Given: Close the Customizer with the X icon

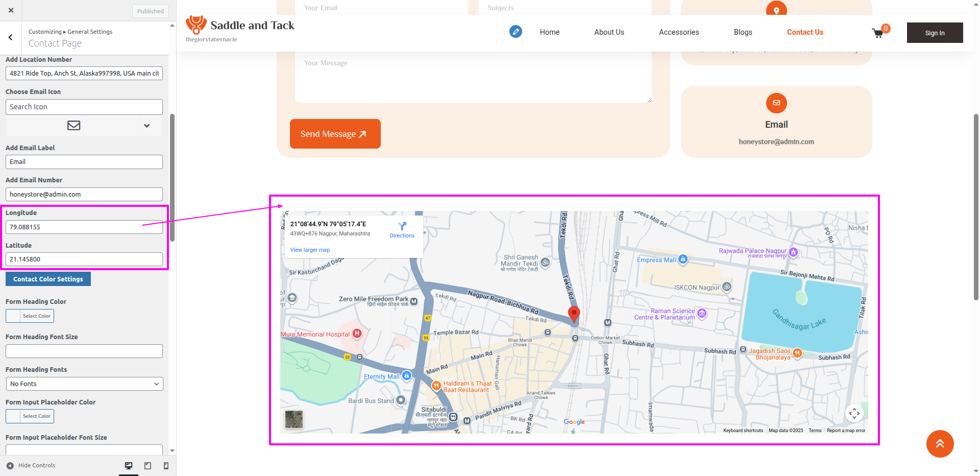Looking at the screenshot, I should click(x=11, y=10).
